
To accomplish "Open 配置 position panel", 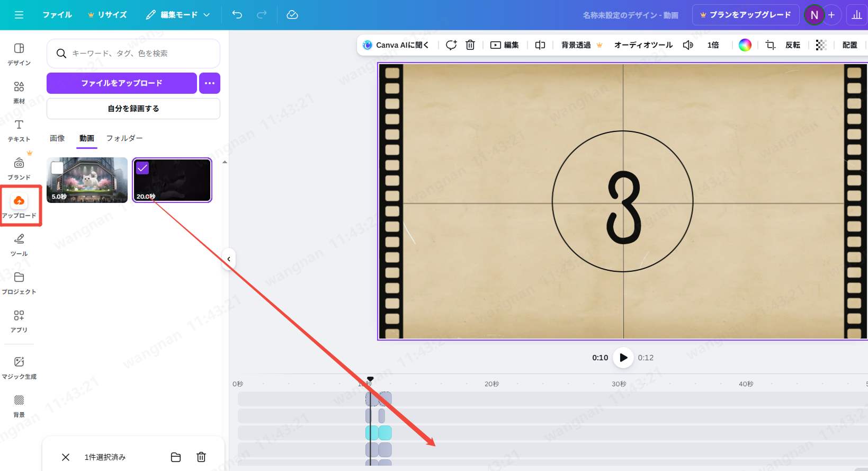I will (x=849, y=45).
